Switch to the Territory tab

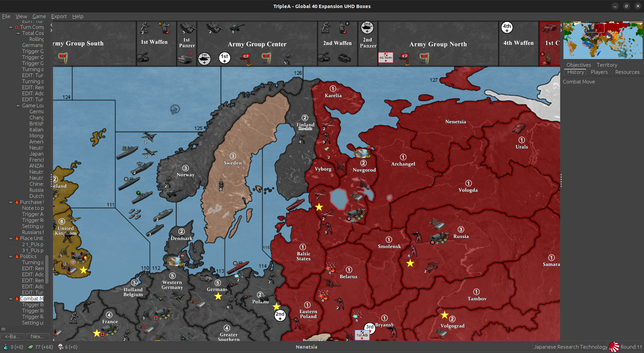tap(607, 65)
